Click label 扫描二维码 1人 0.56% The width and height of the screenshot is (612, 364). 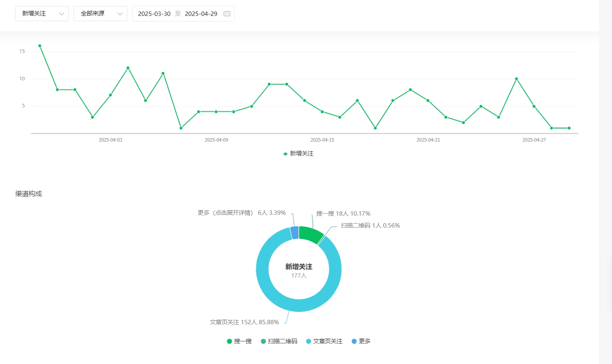pos(370,226)
